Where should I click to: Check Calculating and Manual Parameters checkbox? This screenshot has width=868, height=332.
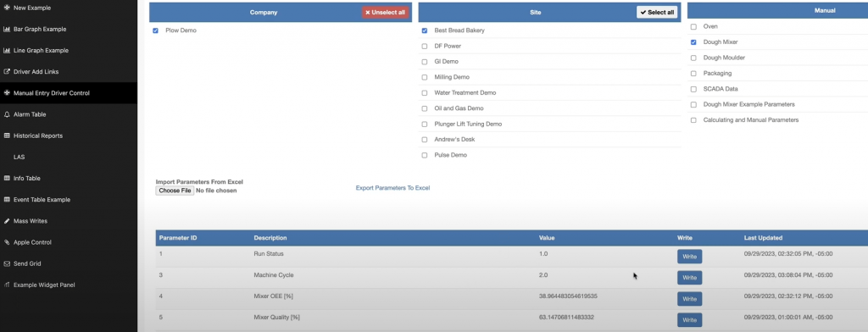[x=693, y=120]
